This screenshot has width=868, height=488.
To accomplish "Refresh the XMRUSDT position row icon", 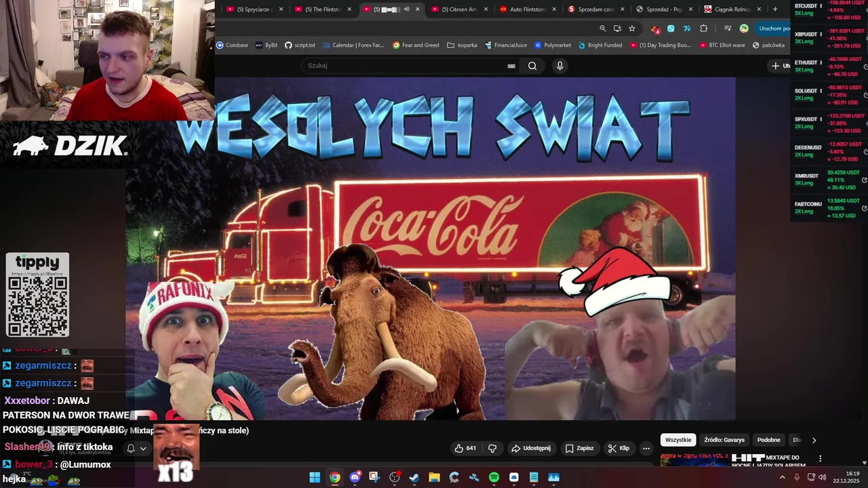I will pyautogui.click(x=865, y=180).
